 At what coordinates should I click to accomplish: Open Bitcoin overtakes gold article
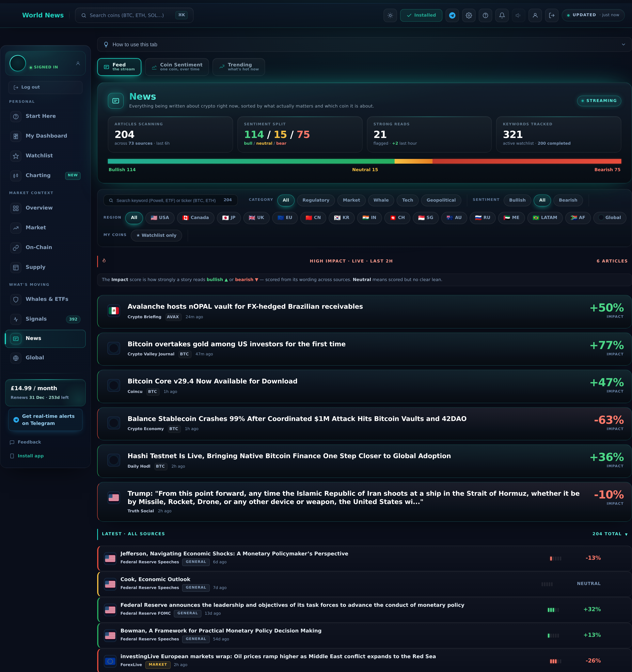[x=364, y=349]
